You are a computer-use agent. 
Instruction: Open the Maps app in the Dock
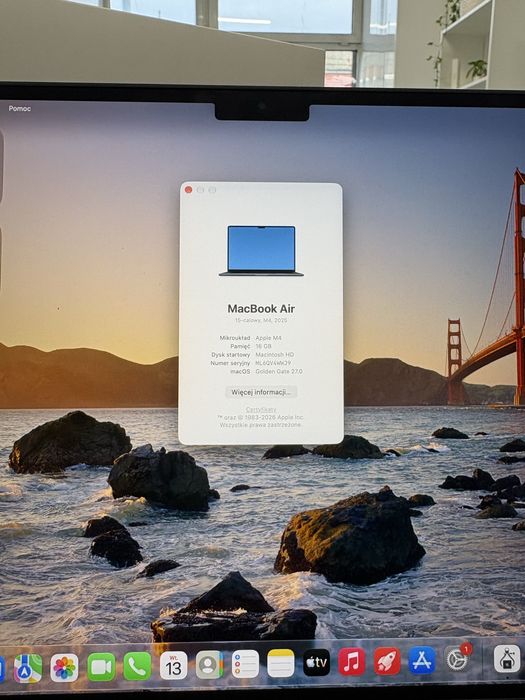pos(28,668)
